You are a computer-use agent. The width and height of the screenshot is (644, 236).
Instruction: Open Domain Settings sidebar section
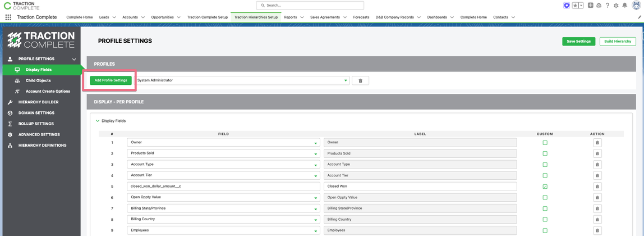36,112
